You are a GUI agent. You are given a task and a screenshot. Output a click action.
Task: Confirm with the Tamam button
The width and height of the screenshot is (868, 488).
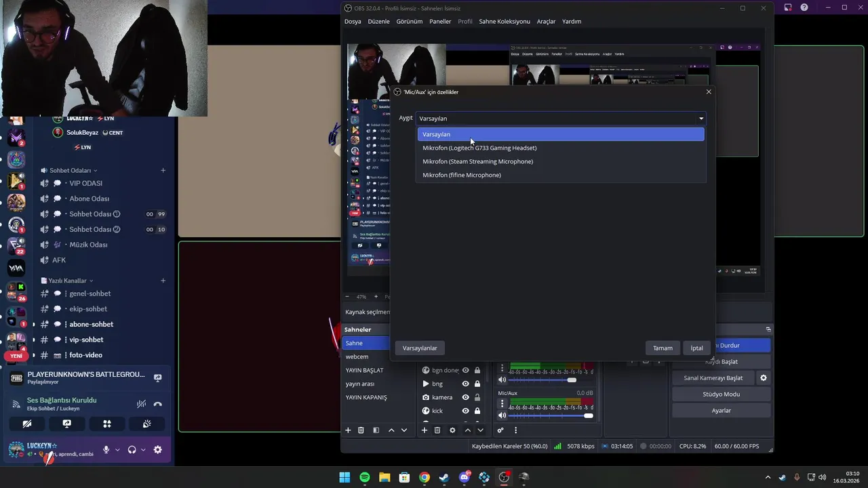[663, 348]
